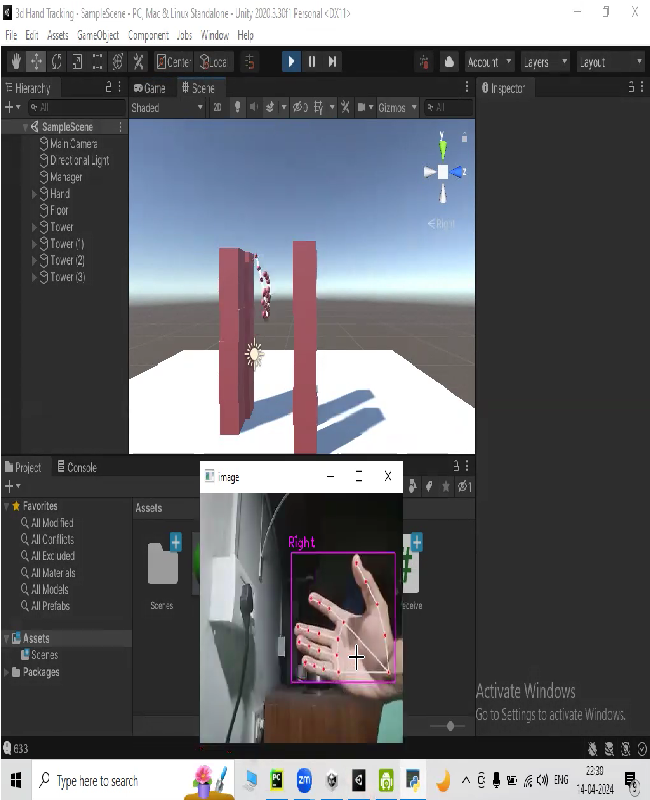
Task: Select the Rotate tool
Action: coord(57,62)
